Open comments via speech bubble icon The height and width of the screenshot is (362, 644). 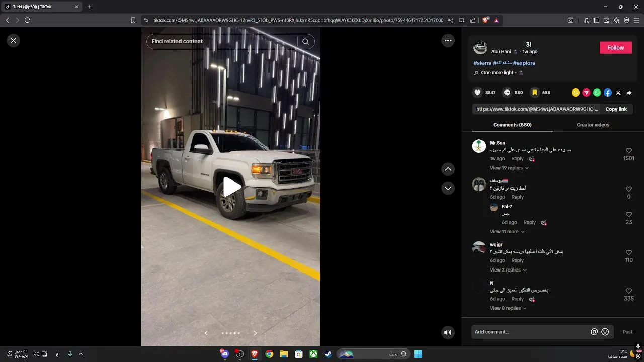tap(507, 93)
